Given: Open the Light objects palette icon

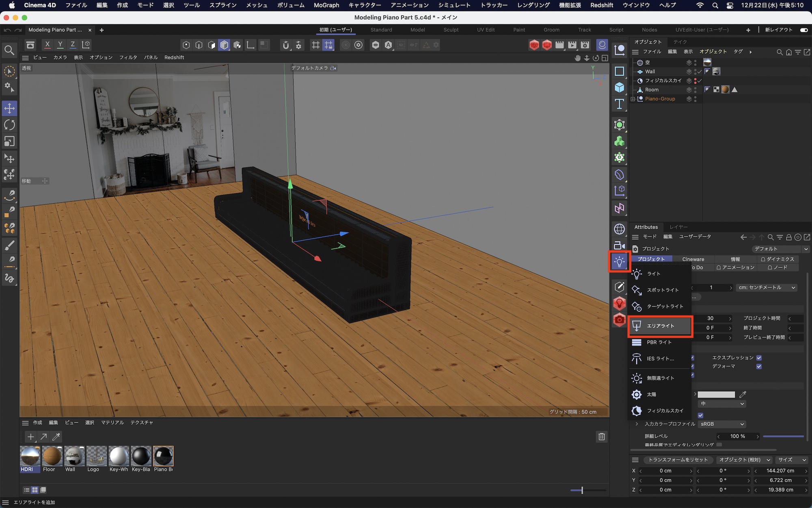Looking at the screenshot, I should click(619, 262).
